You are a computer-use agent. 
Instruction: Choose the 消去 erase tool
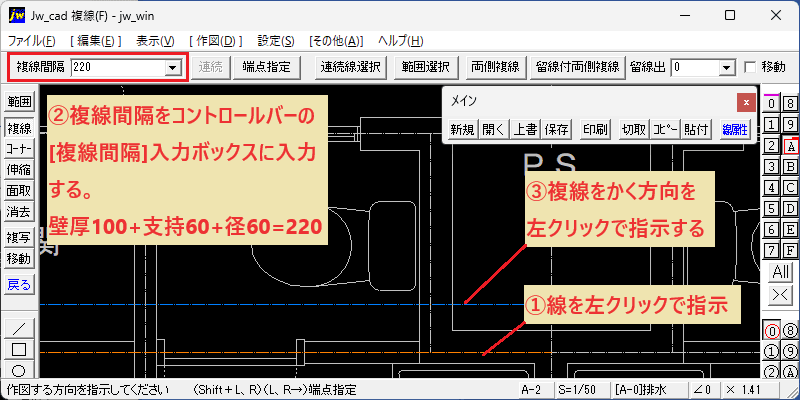click(19, 211)
